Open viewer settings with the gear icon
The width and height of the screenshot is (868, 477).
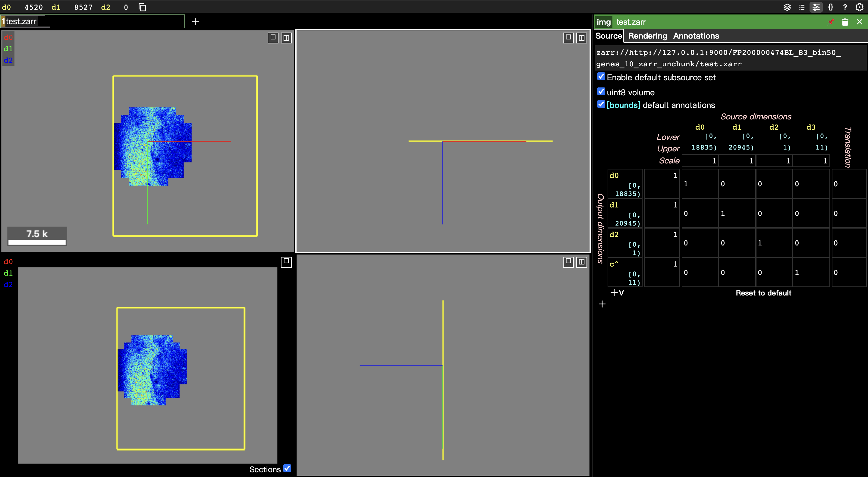point(859,7)
